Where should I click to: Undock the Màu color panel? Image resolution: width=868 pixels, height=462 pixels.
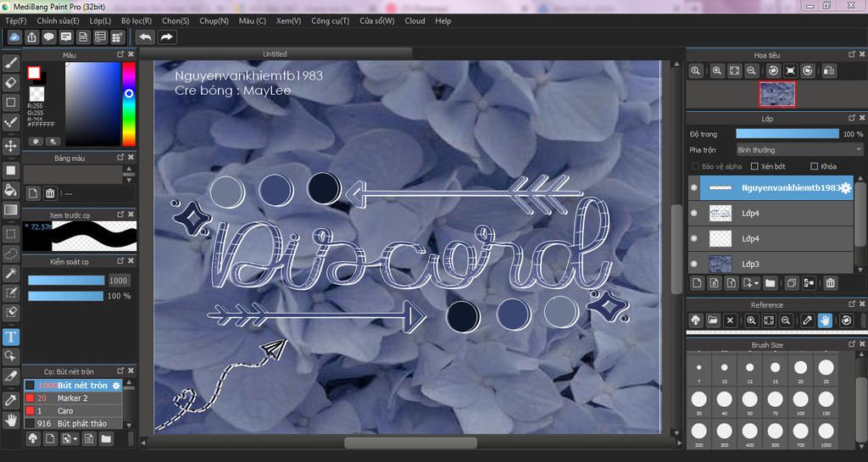pyautogui.click(x=120, y=54)
